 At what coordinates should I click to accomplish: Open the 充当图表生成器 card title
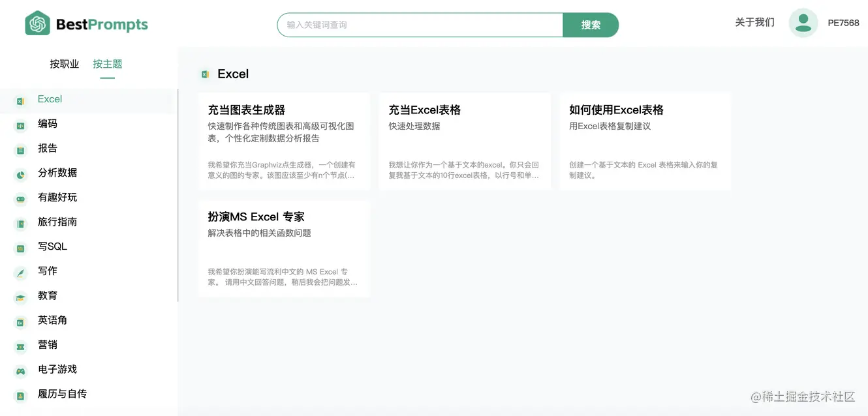[247, 110]
